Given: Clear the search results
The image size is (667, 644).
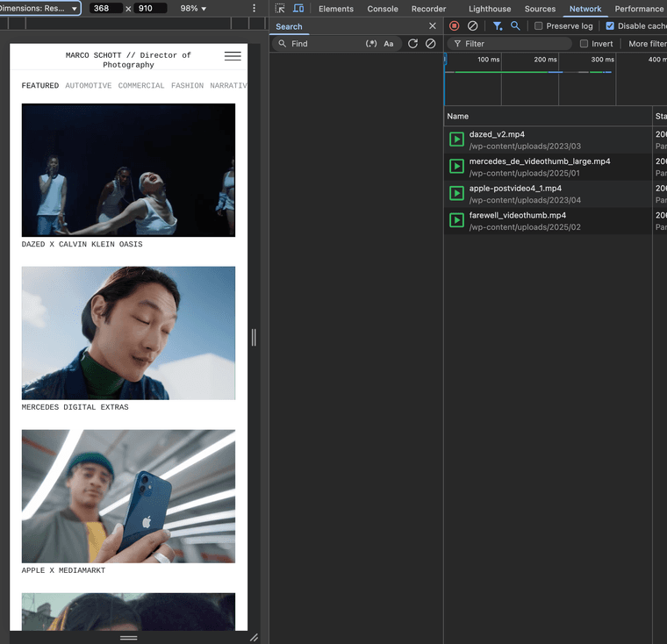Looking at the screenshot, I should coord(431,43).
